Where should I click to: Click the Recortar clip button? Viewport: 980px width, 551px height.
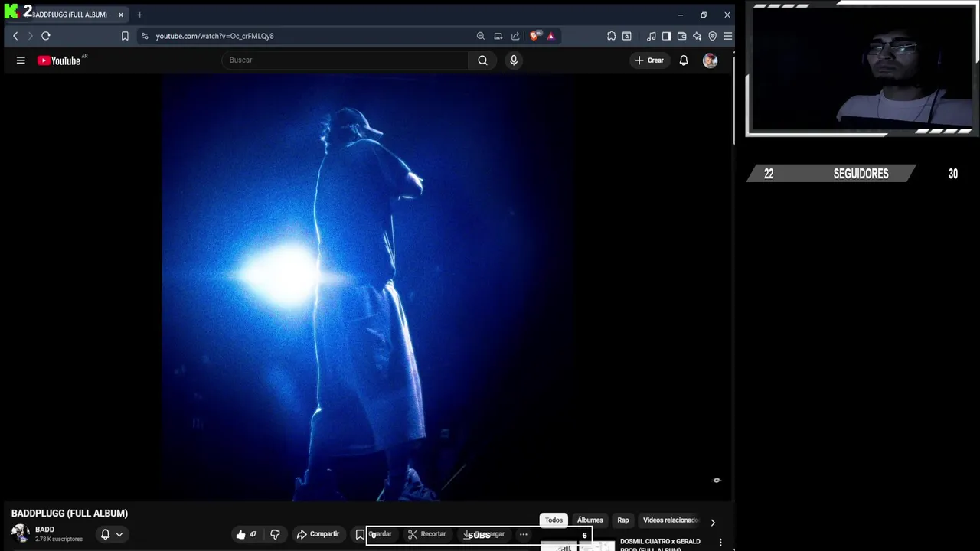(x=427, y=534)
